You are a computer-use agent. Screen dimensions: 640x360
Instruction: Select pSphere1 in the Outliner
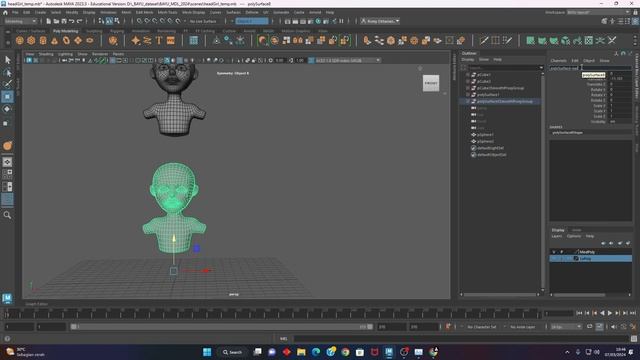[x=485, y=135]
